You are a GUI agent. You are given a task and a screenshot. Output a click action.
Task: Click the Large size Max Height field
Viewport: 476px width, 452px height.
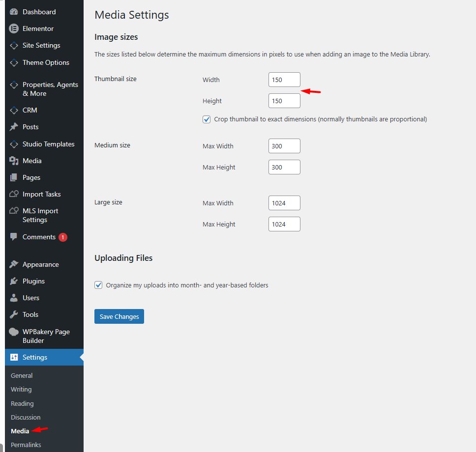coord(284,224)
